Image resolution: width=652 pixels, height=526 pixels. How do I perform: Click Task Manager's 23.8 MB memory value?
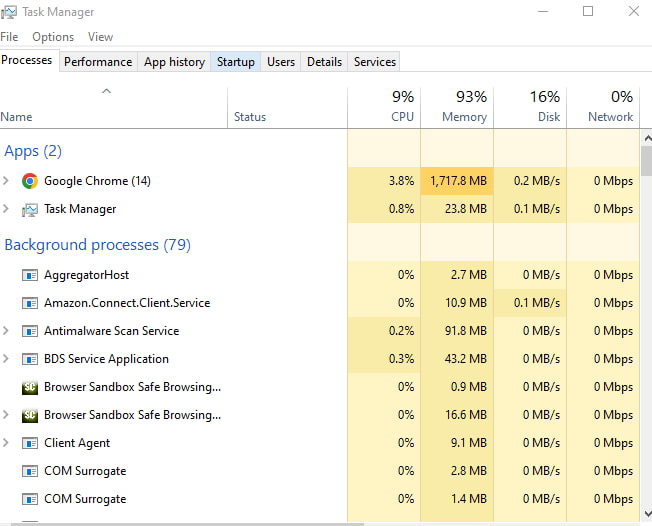(466, 209)
